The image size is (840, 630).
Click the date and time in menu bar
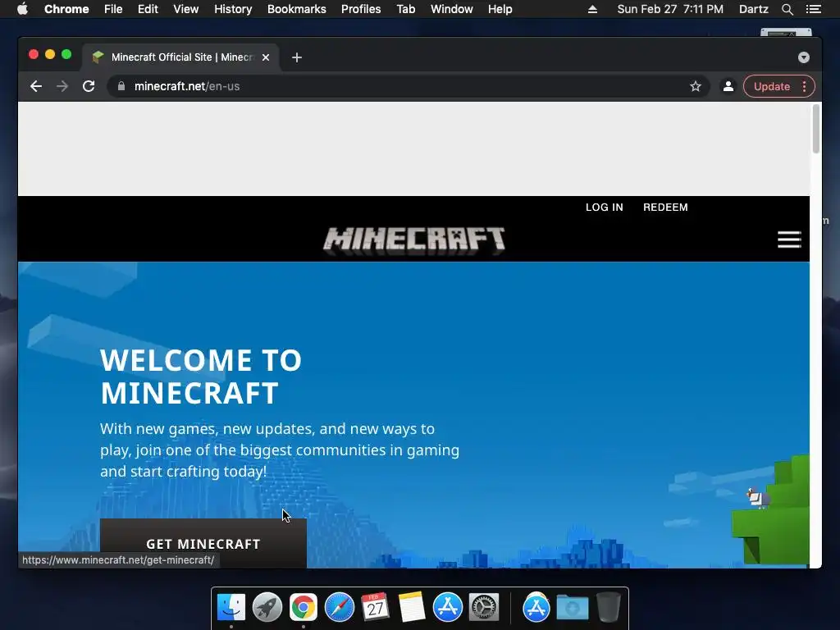[x=670, y=9]
